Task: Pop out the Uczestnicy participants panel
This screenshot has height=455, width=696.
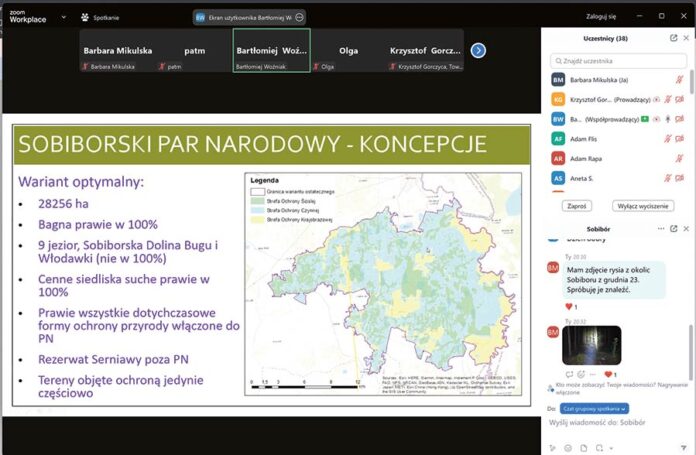Action: pyautogui.click(x=674, y=37)
